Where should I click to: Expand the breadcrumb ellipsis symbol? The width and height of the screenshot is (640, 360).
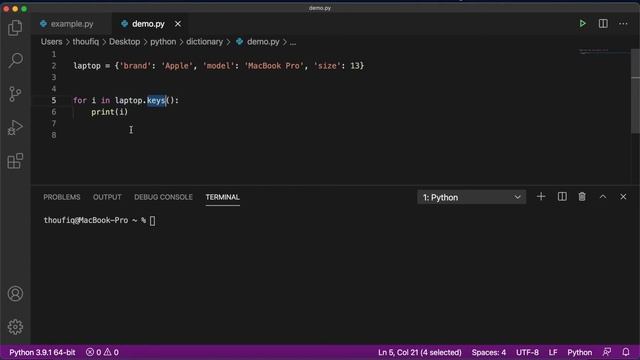(x=293, y=42)
